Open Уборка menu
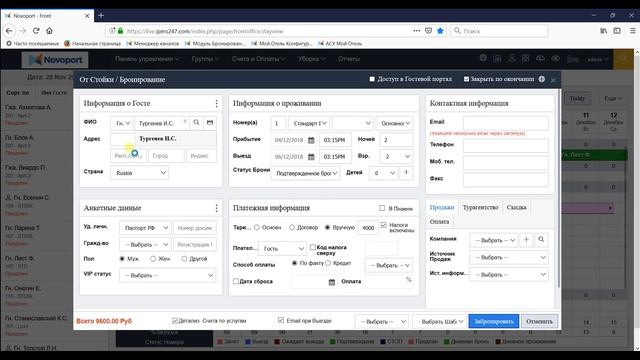The width and height of the screenshot is (640, 360). (x=311, y=59)
